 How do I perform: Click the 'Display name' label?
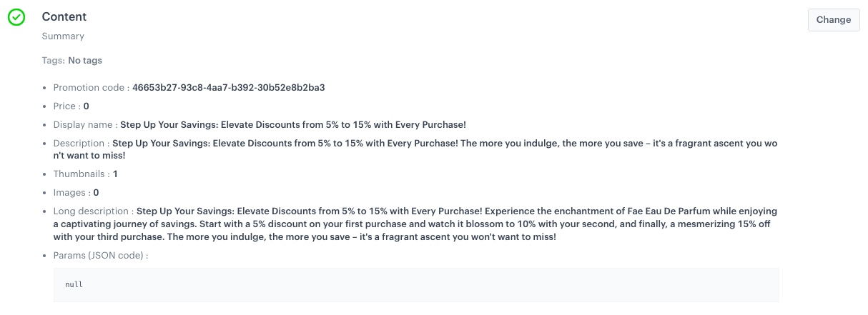click(83, 124)
